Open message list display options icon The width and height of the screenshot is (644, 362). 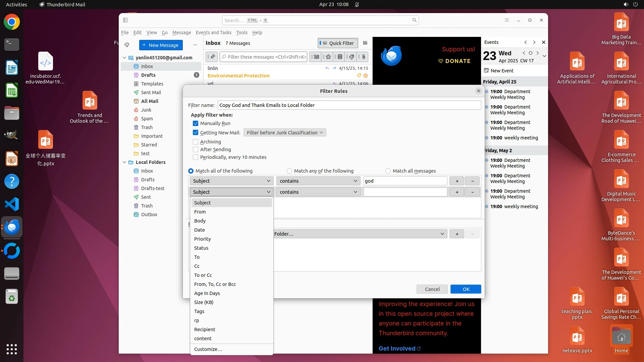(x=365, y=43)
